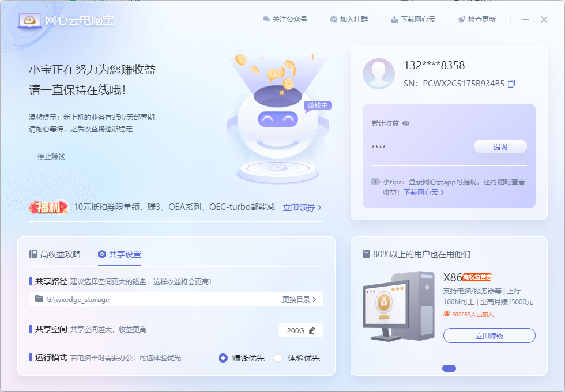Image resolution: width=565 pixels, height=392 pixels.
Task: Click the 检查更新 rocket icon
Action: 461,20
